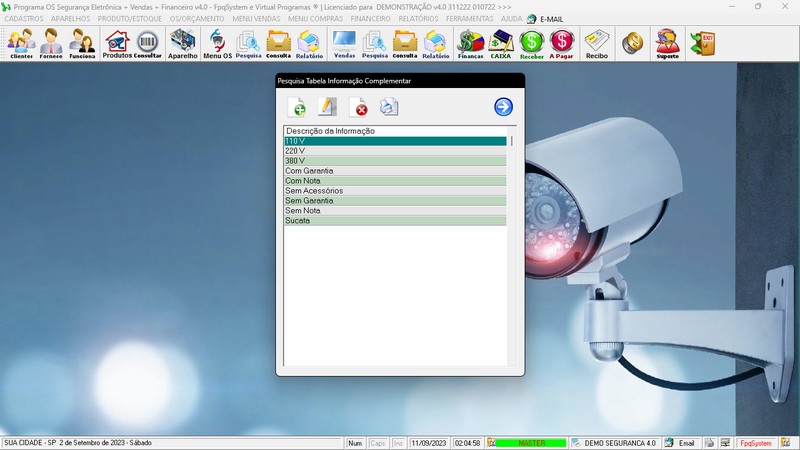
Task: Open the CADASTROS menu
Action: [x=24, y=18]
